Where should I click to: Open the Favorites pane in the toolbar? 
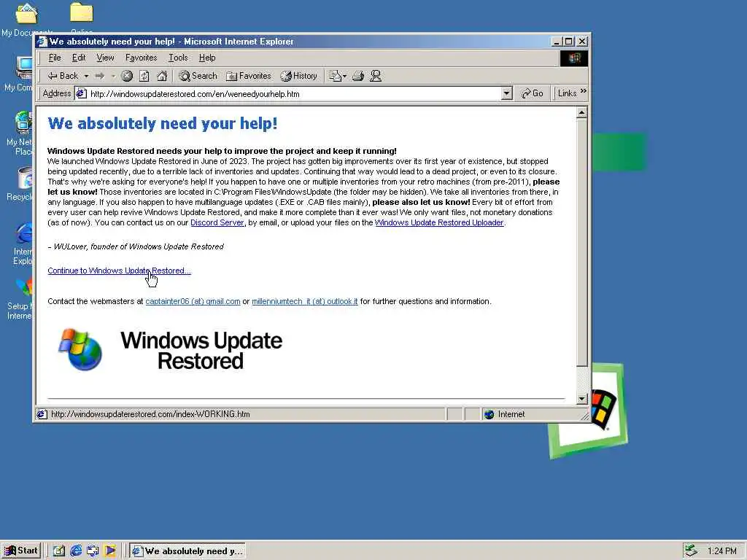[x=248, y=76]
